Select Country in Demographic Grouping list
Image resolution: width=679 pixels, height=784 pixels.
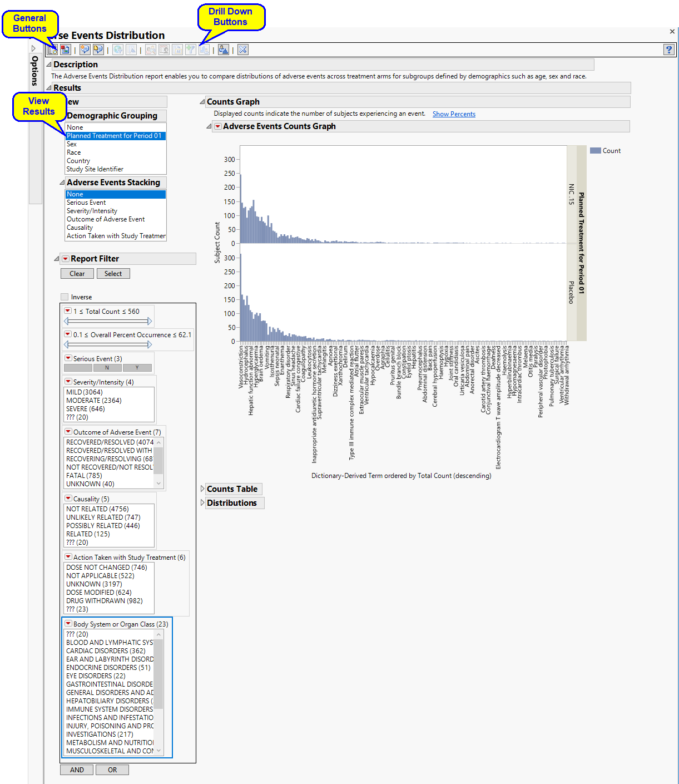pos(115,161)
